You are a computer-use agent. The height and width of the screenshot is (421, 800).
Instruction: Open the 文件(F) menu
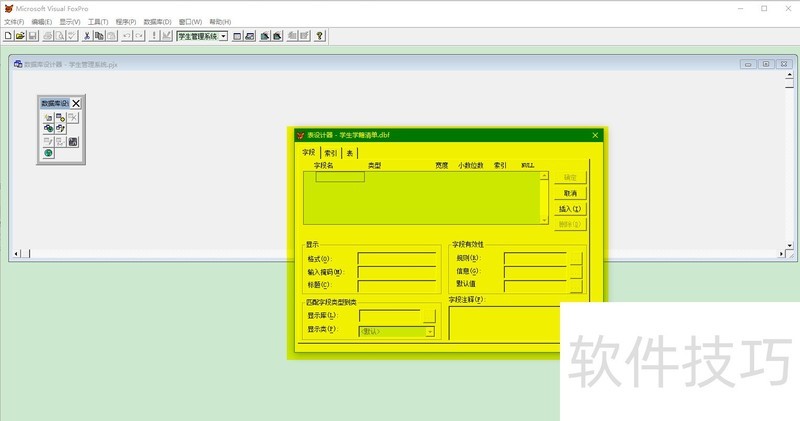click(14, 22)
